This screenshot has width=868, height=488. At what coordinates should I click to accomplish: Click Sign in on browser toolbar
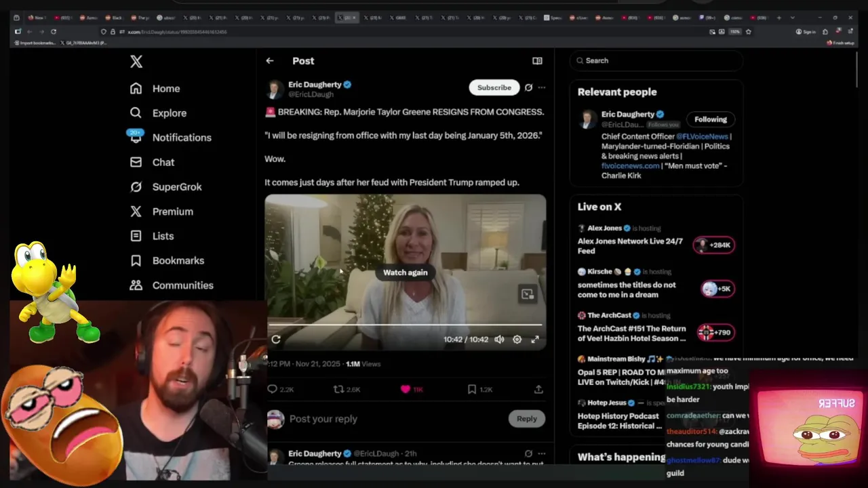coord(806,32)
